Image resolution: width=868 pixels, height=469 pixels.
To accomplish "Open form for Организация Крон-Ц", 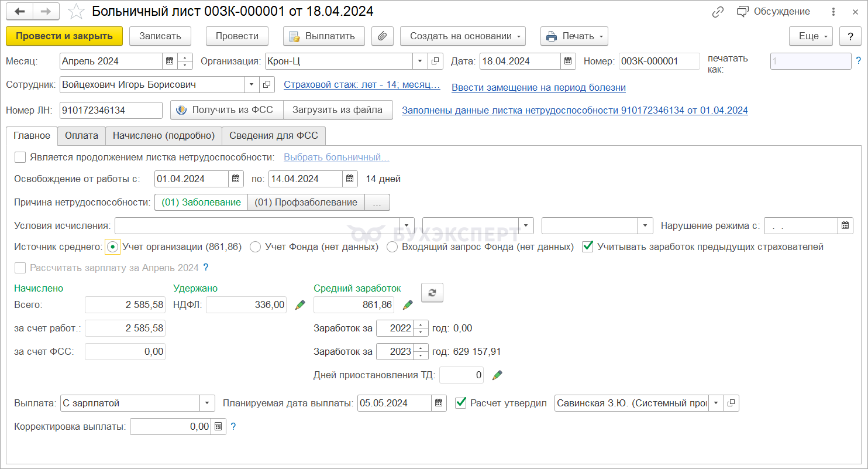I will tap(436, 61).
